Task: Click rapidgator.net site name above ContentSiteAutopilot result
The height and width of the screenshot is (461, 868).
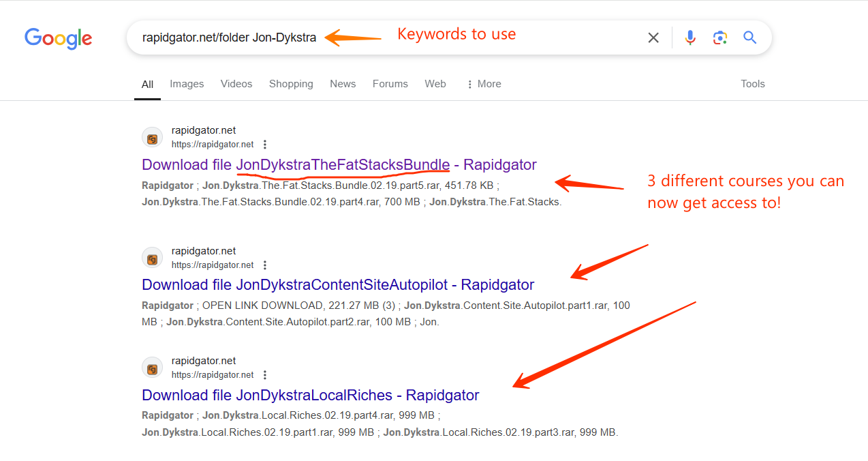Action: [204, 251]
